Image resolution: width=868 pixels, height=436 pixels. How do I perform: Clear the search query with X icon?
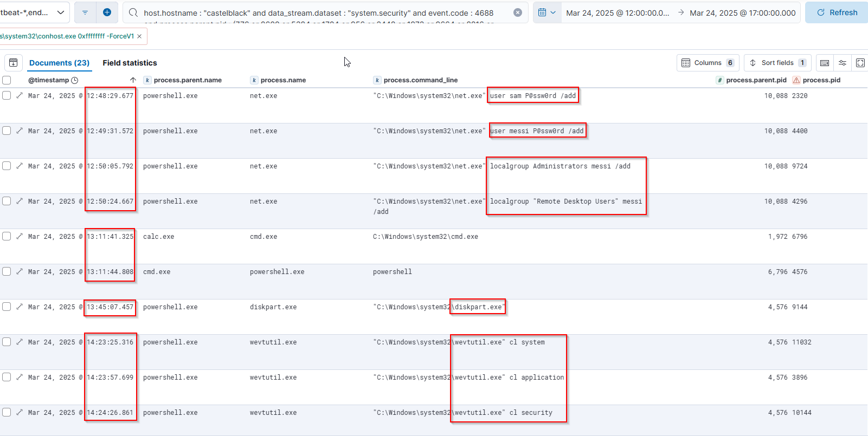point(518,12)
